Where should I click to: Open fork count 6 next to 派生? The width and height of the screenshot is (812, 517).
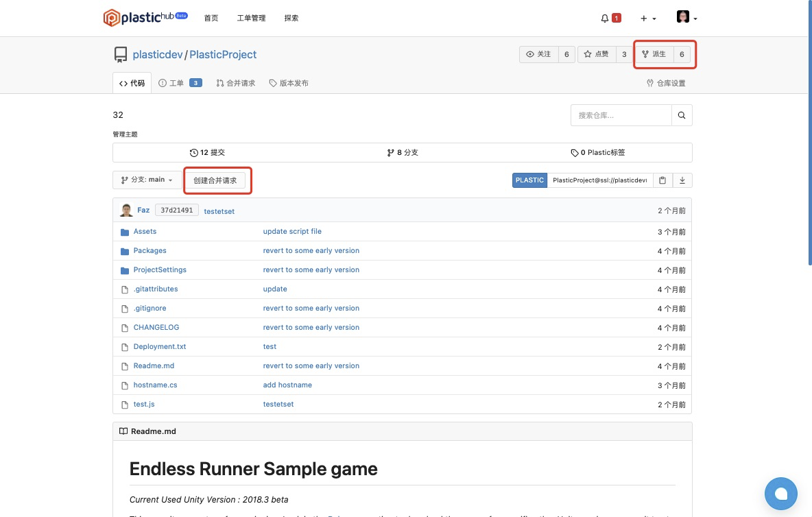[682, 54]
